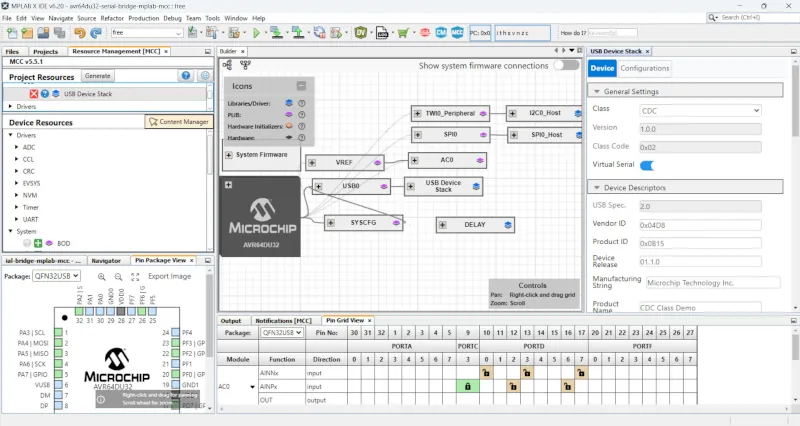This screenshot has width=800, height=426.
Task: Open help for USB Device Stack row
Action: click(45, 94)
